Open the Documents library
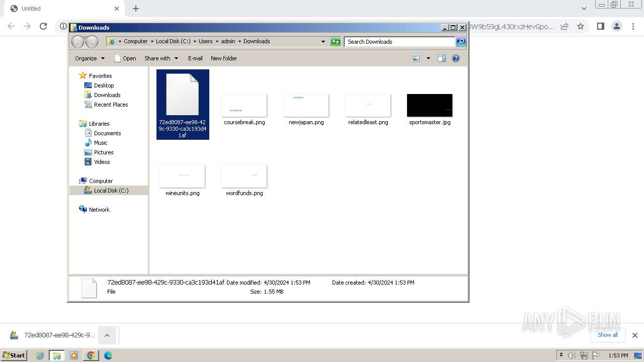The image size is (644, 362). 107,133
